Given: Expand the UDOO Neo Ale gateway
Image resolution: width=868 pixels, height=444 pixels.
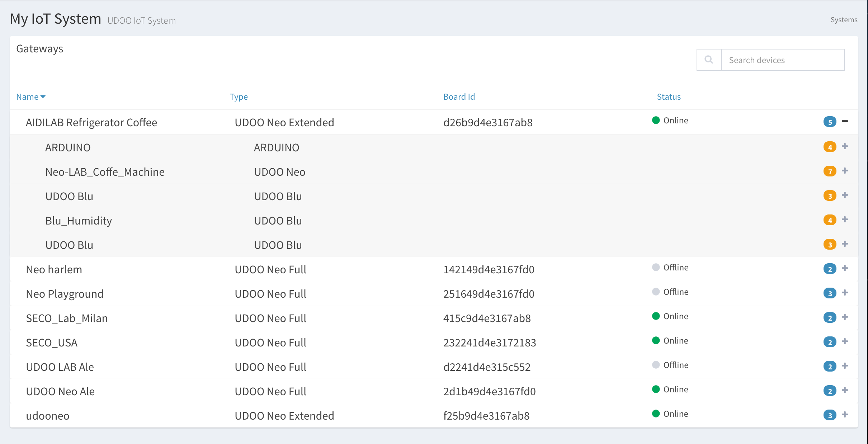Looking at the screenshot, I should 845,390.
